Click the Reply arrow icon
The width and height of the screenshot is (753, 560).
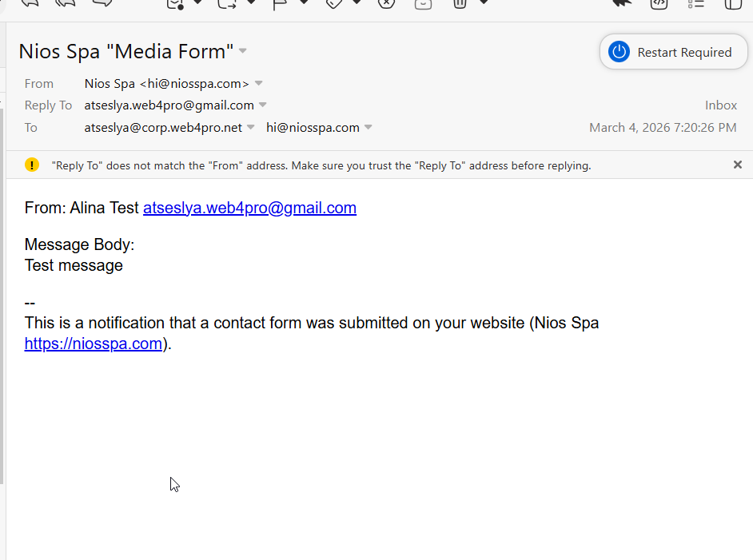pos(30,3)
